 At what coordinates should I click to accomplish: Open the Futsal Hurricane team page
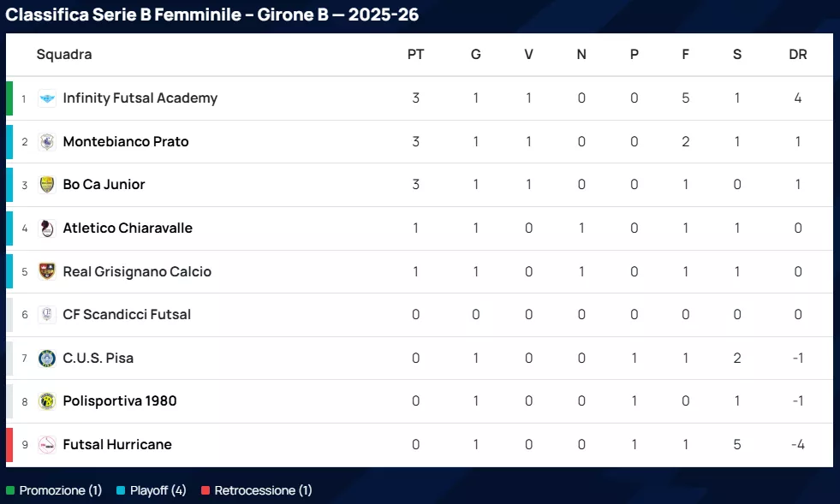[x=117, y=445]
